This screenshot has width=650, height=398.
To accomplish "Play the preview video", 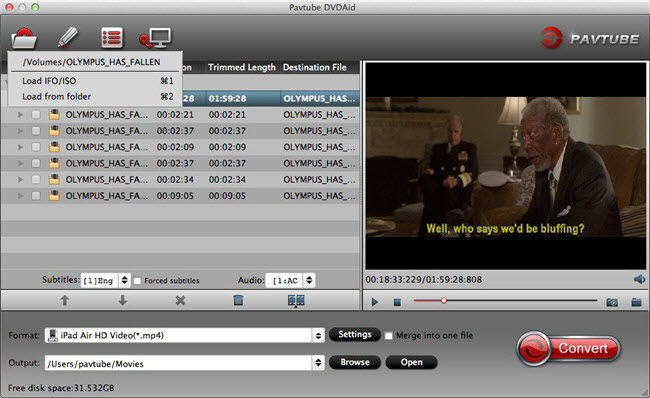I will pyautogui.click(x=375, y=302).
